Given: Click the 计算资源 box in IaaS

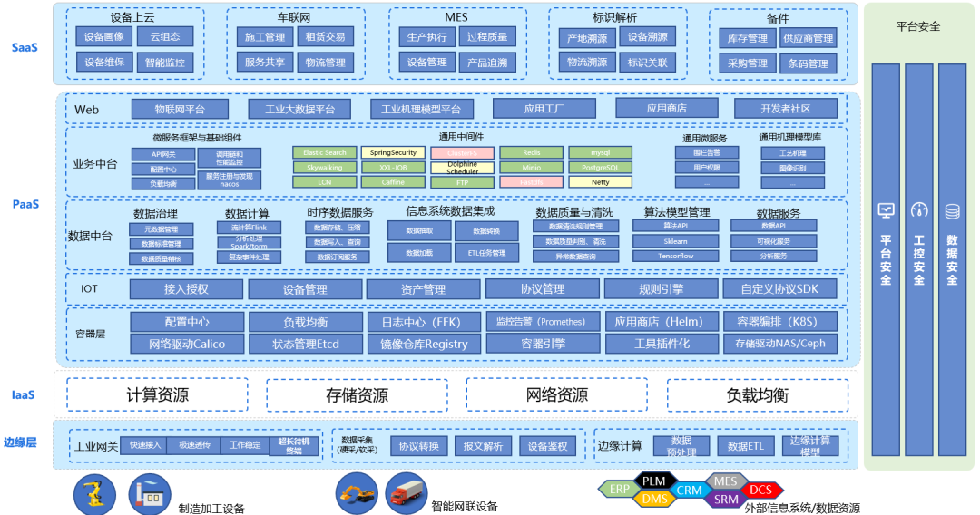Looking at the screenshot, I should click(x=157, y=395).
